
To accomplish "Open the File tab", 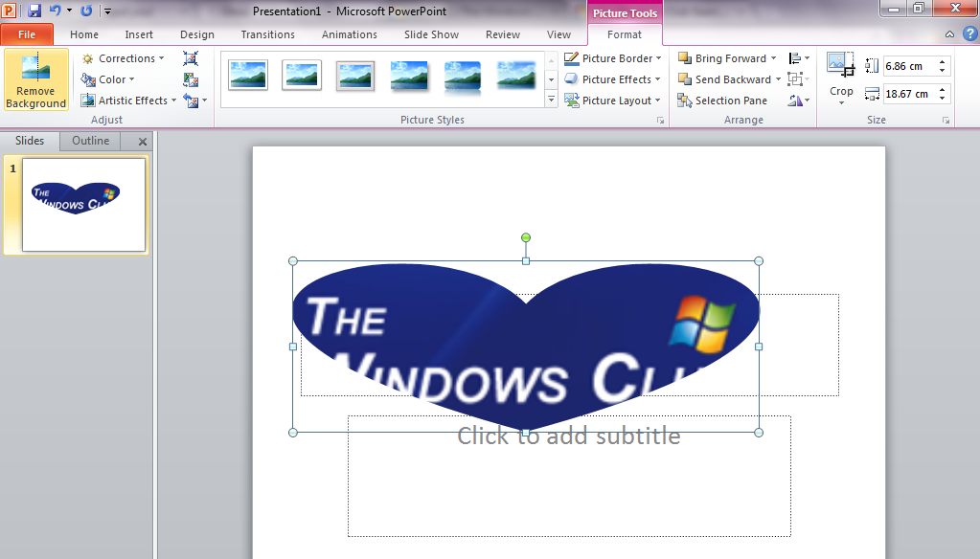I will tap(27, 34).
